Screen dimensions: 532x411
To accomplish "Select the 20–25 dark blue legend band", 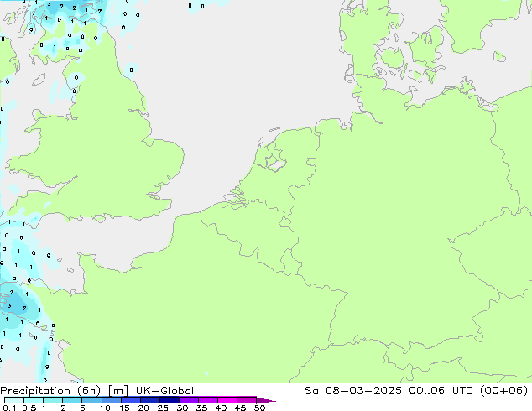I will (150, 400).
